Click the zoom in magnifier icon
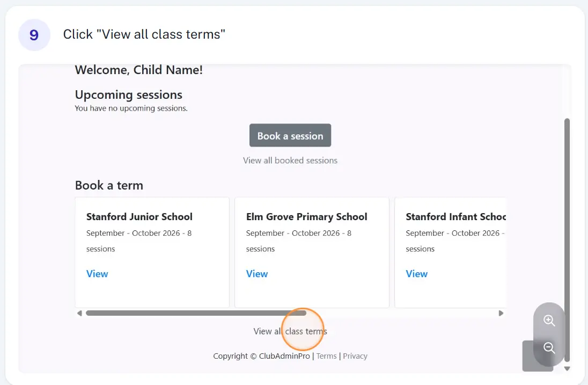 click(x=549, y=321)
